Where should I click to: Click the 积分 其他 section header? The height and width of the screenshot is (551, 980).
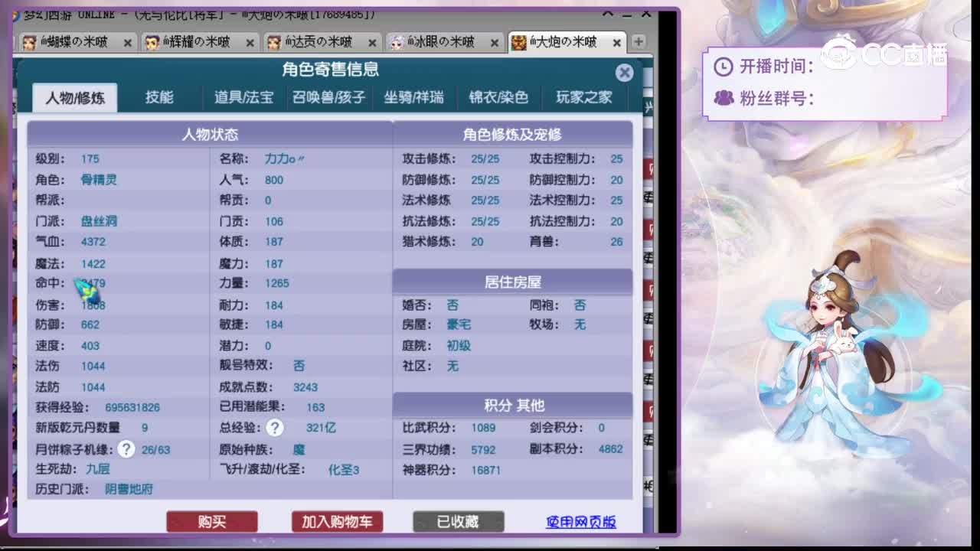[x=512, y=406]
